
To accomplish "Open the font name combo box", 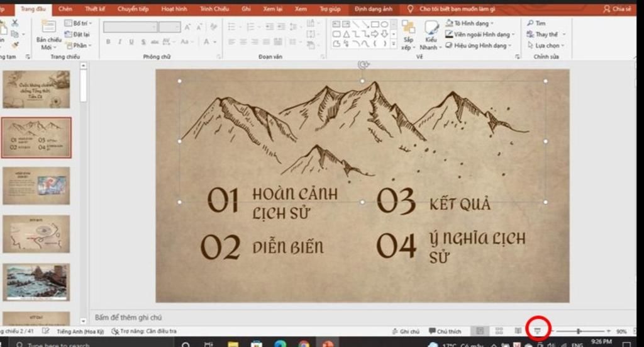I will [130, 27].
